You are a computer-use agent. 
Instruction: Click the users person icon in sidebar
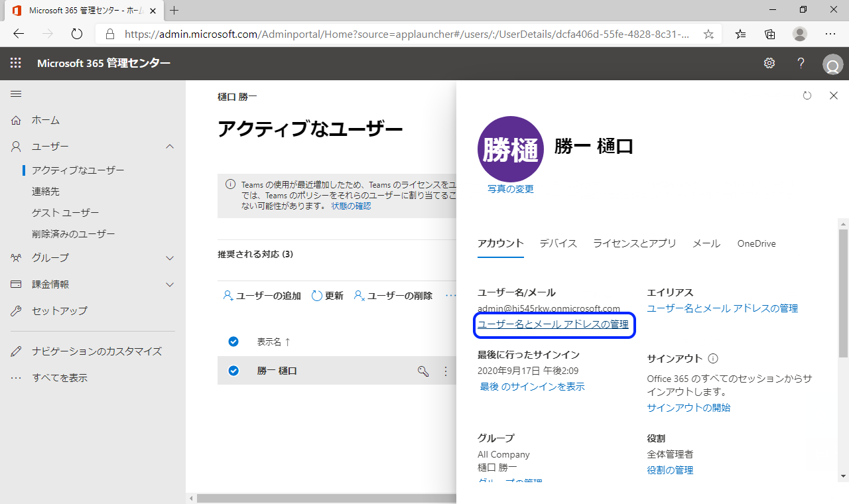click(x=17, y=147)
